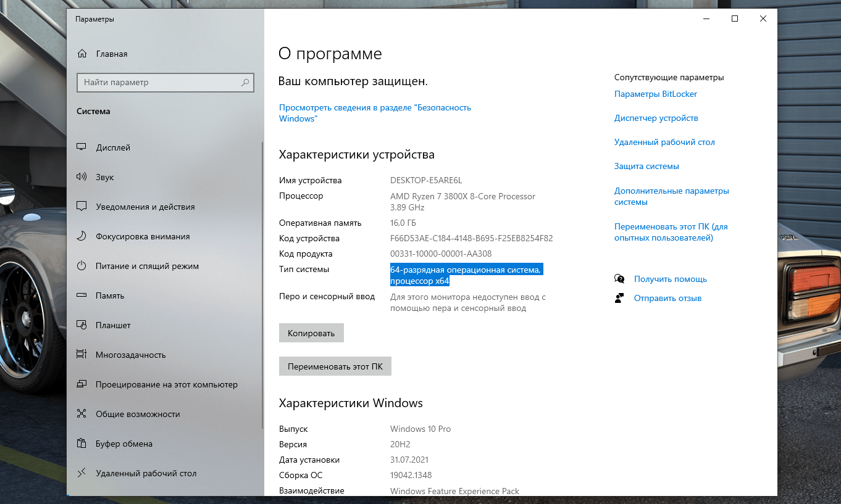The height and width of the screenshot is (504, 841).
Task: Click the pen and touch input description text
Action: coord(468,302)
